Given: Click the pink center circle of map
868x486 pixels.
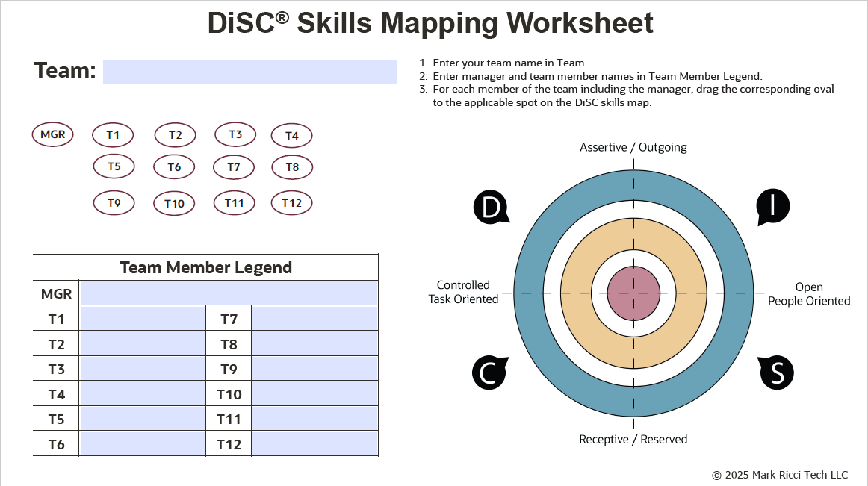Looking at the screenshot, I should (633, 293).
